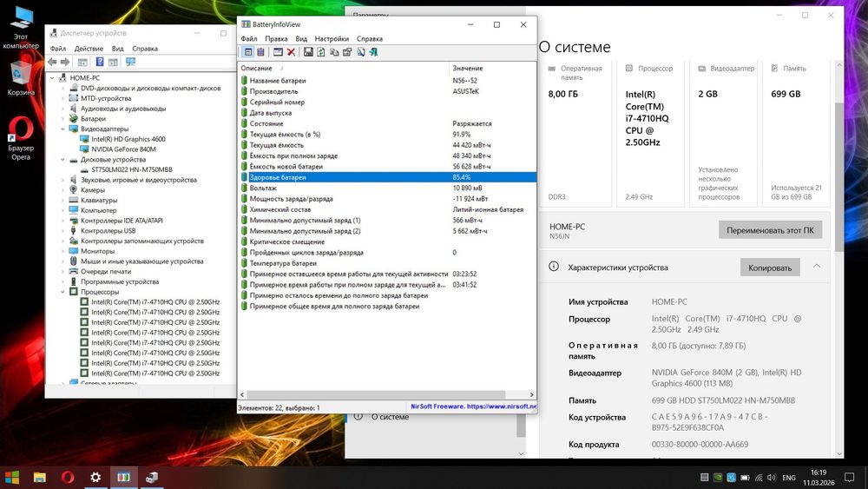
Task: Click the Описание column header
Action: (343, 68)
